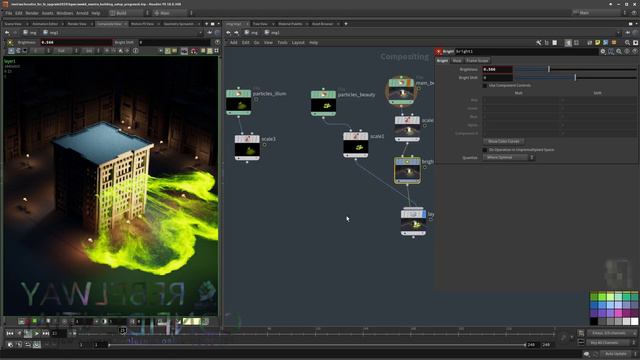Image resolution: width=640 pixels, height=360 pixels.
Task: Open the Frame Scope tab
Action: (477, 60)
